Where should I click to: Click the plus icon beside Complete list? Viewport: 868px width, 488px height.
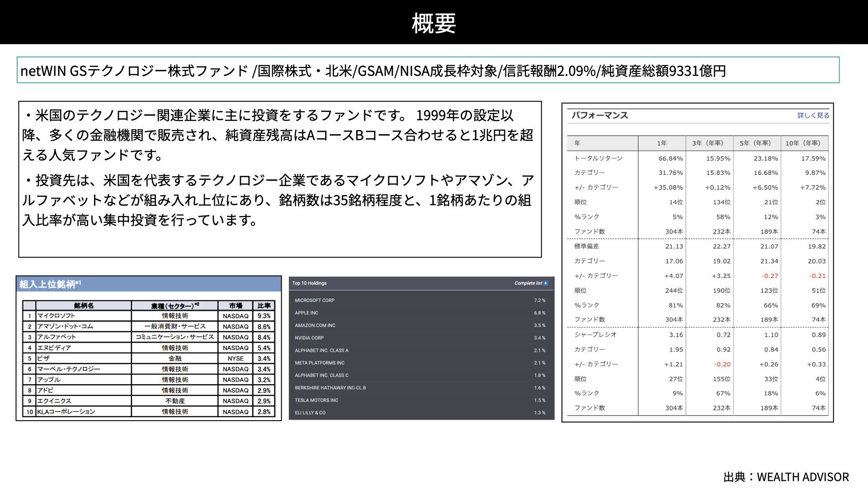point(546,283)
